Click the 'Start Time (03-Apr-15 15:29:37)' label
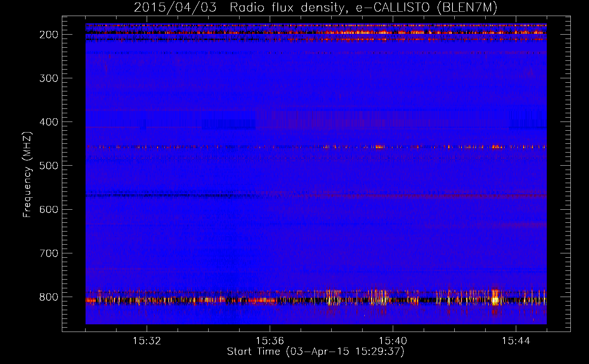 316,352
